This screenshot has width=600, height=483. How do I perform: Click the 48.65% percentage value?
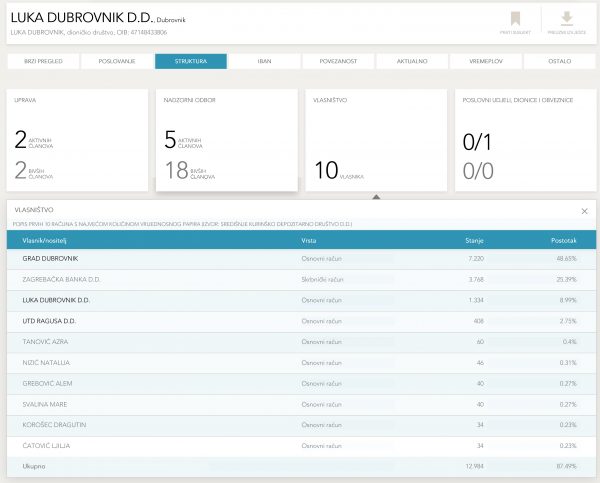(566, 259)
